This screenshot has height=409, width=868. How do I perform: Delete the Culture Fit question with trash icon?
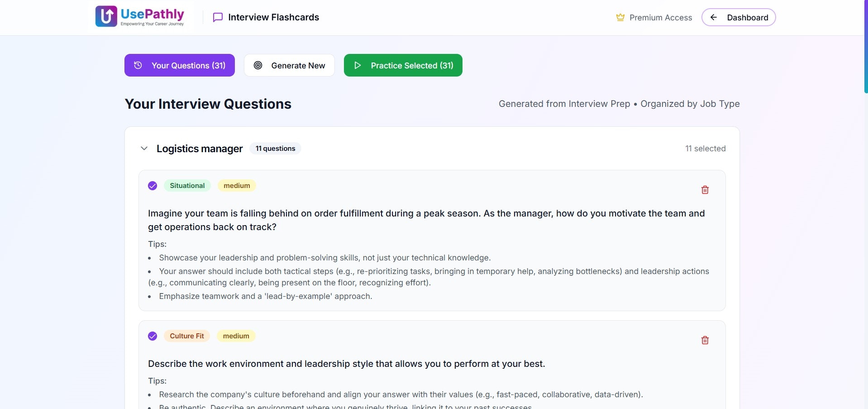coord(705,340)
